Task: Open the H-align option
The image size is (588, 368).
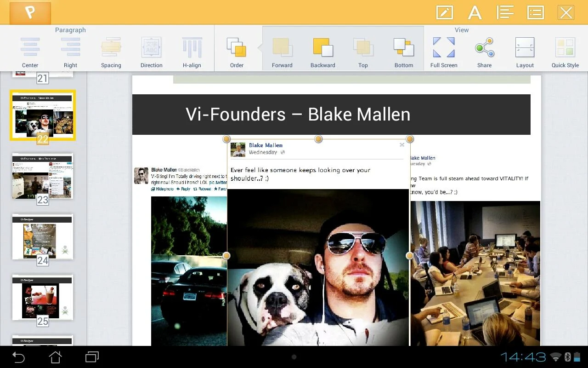Action: (x=192, y=52)
